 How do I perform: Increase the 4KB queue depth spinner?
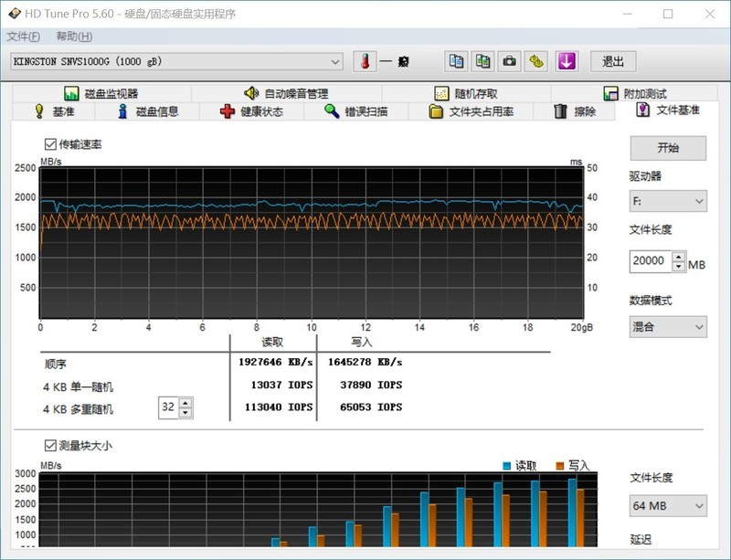point(186,404)
